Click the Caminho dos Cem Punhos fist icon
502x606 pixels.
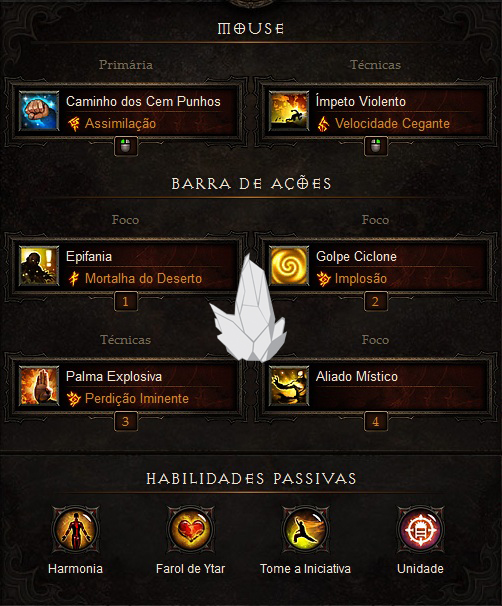(39, 111)
